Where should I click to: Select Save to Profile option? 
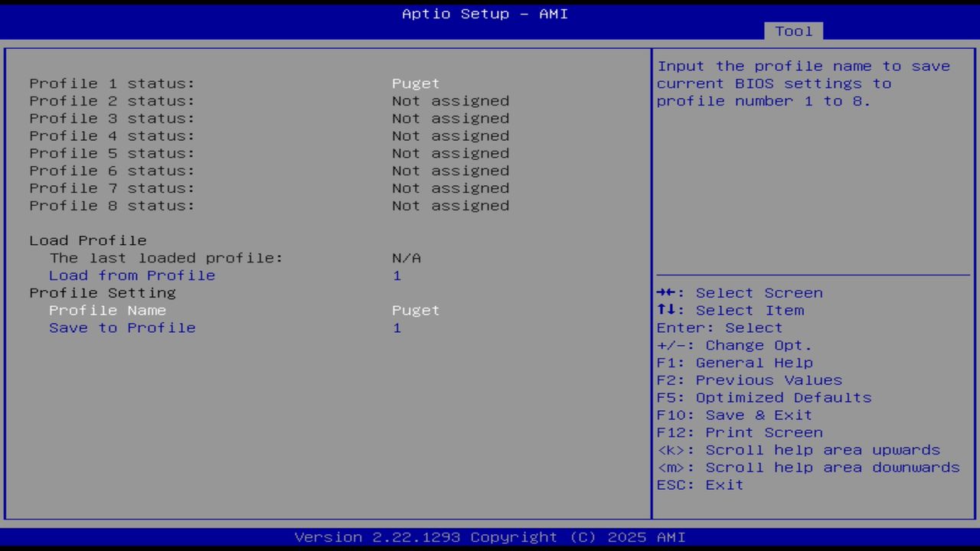pos(122,328)
